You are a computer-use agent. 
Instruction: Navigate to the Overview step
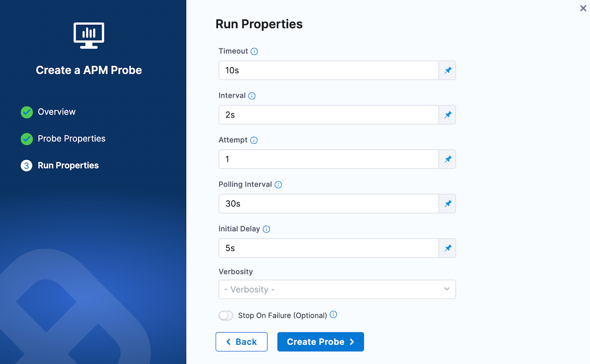[56, 112]
